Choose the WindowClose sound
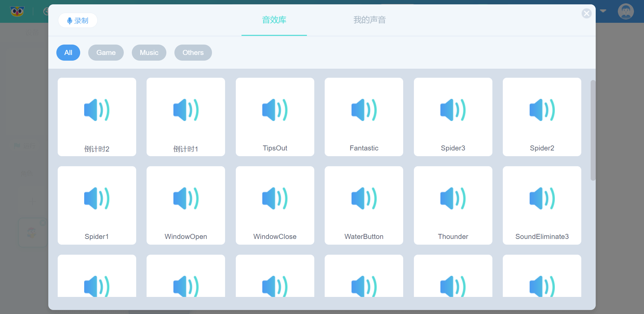This screenshot has height=314, width=644. 275,205
